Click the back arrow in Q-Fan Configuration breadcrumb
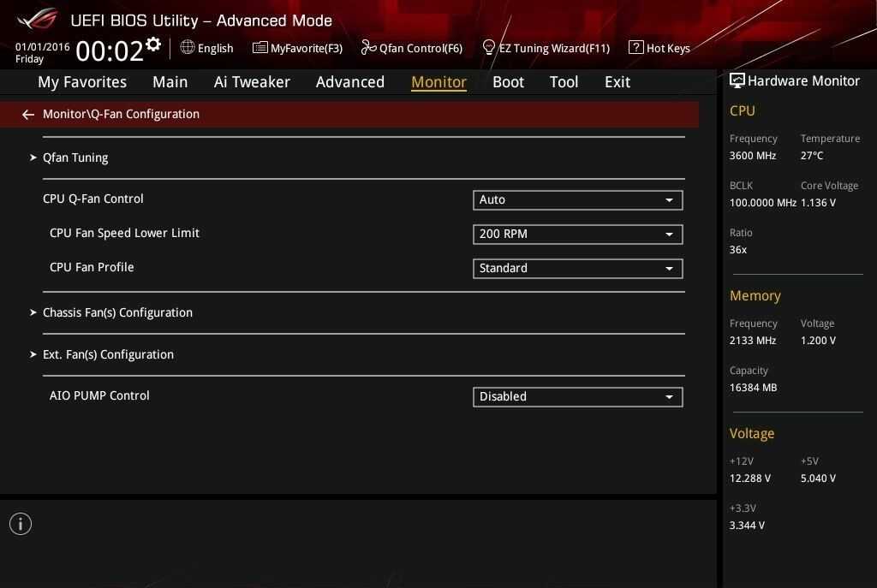This screenshot has height=588, width=877. [28, 115]
